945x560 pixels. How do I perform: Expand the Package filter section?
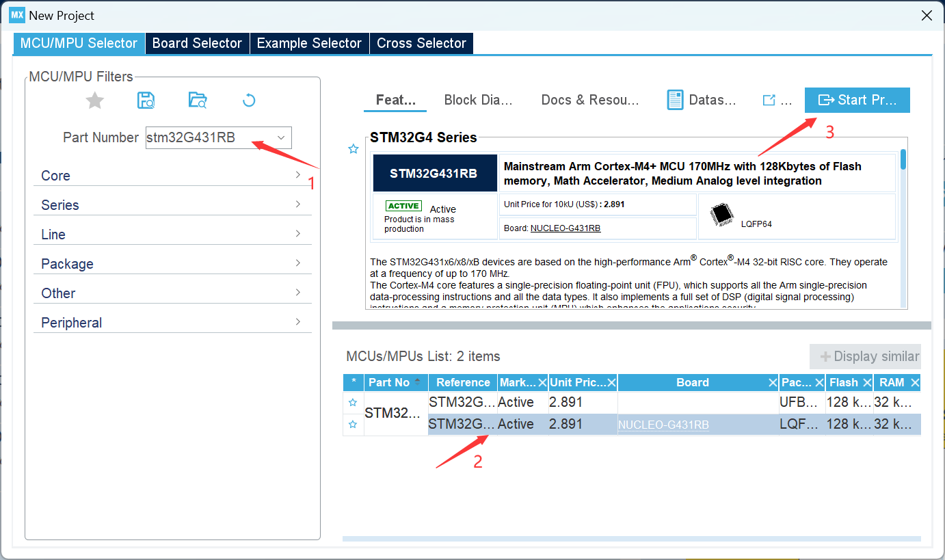click(x=172, y=264)
